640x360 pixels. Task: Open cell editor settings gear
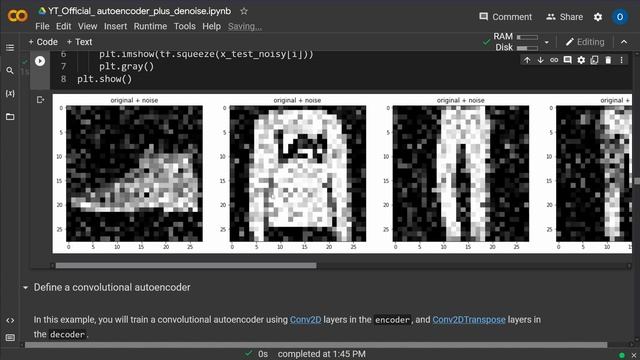pos(581,60)
